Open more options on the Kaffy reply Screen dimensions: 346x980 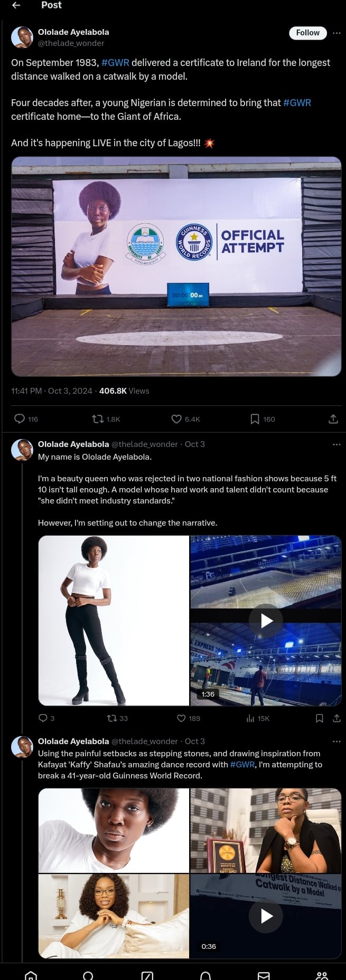[336, 741]
